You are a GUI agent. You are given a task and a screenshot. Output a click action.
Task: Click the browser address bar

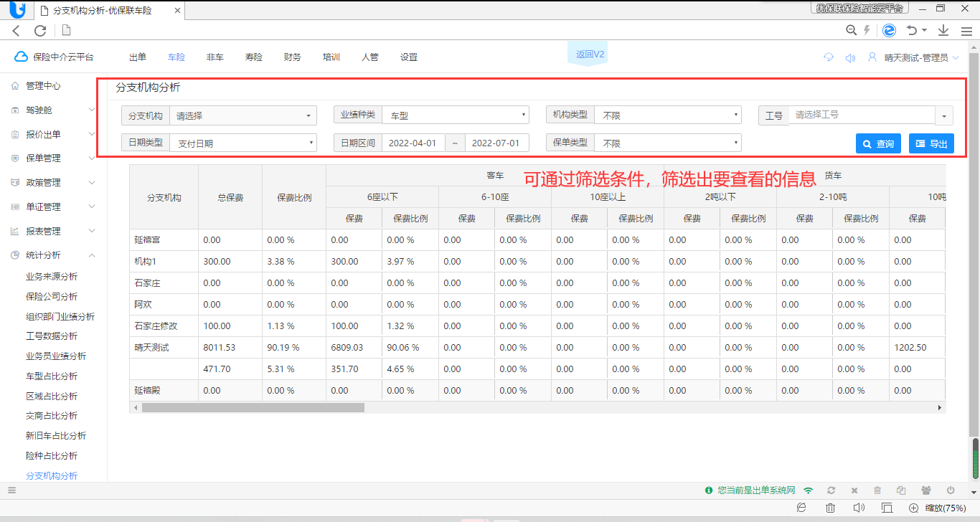click(448, 30)
